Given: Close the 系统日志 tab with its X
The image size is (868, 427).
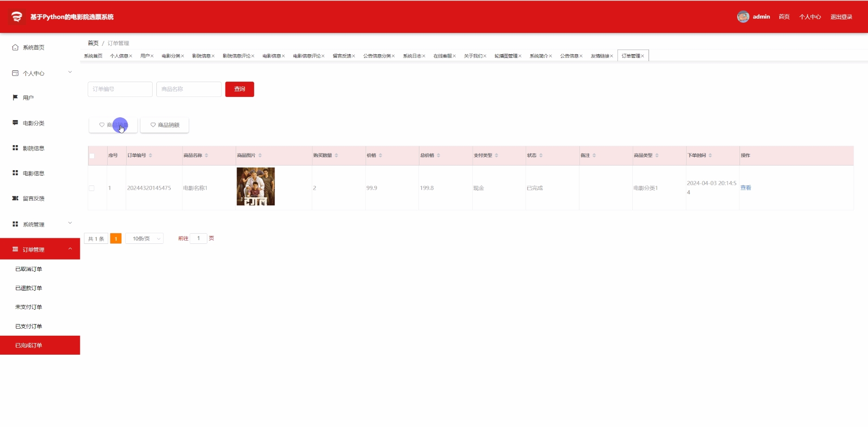Looking at the screenshot, I should pos(424,56).
